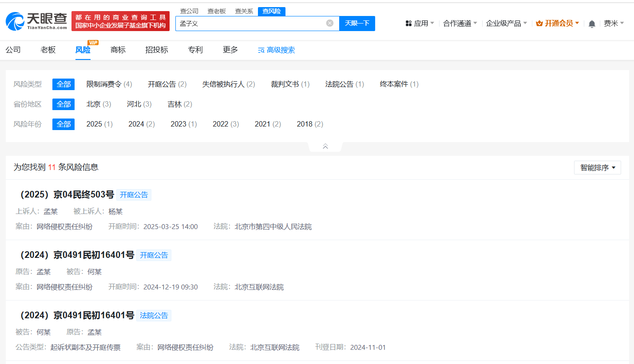Click the red promotional banner

click(x=120, y=21)
